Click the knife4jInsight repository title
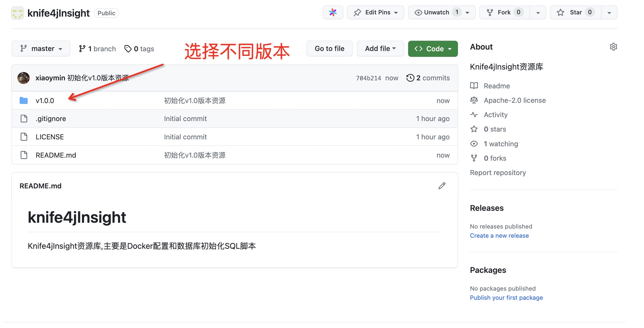 (58, 13)
